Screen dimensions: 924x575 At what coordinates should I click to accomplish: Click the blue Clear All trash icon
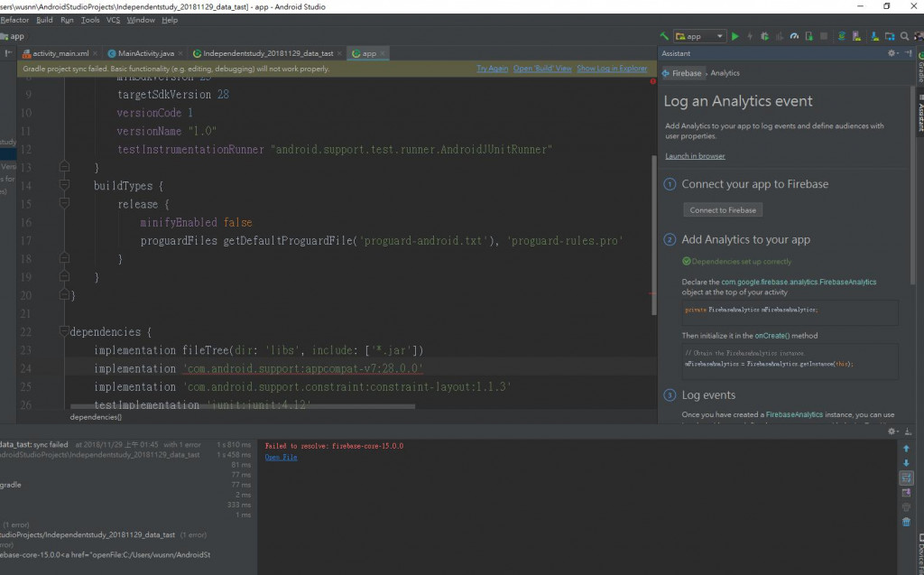click(906, 522)
